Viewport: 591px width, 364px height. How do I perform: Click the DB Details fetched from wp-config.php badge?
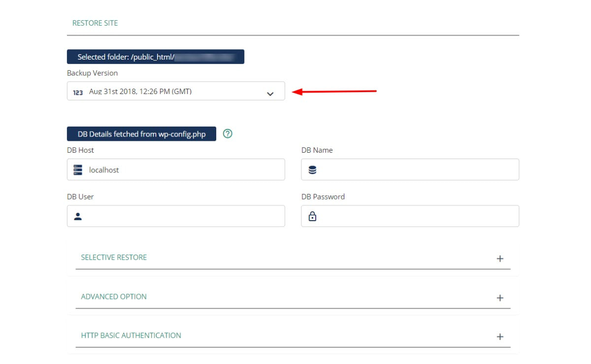click(x=141, y=133)
